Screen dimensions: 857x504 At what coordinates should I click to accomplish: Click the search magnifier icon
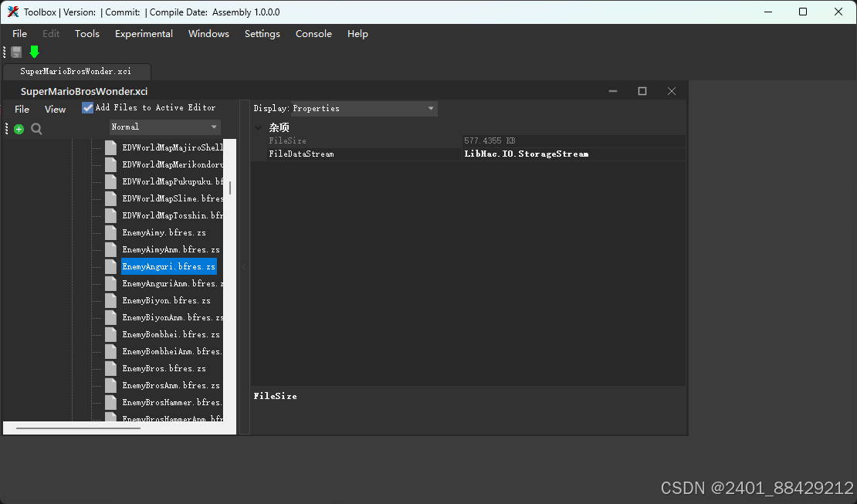[36, 129]
